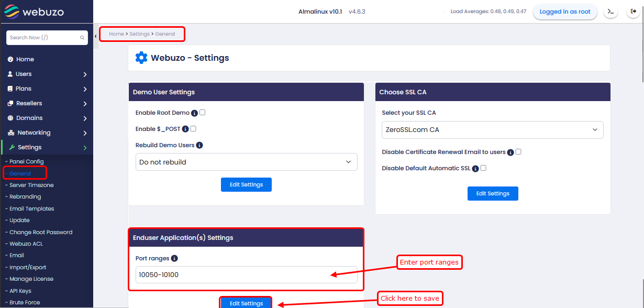Open the terminal icon in top bar
Screen dimensions: 644x308
(610, 12)
